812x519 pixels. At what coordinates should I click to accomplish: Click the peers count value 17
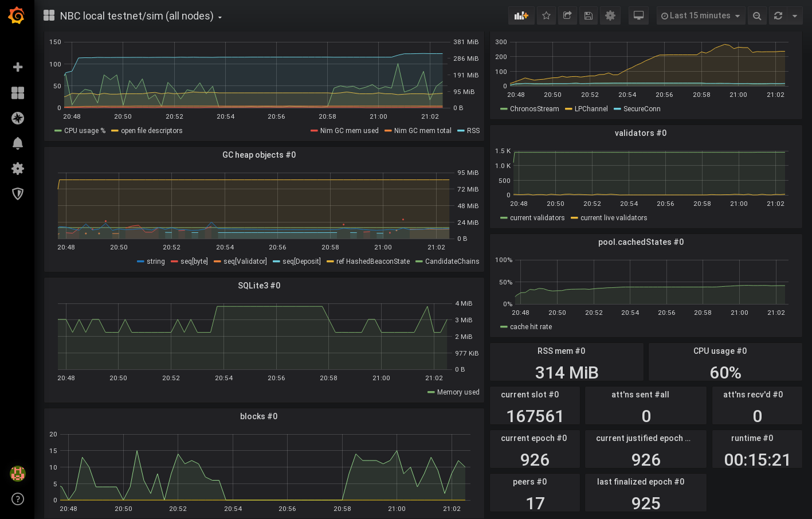(x=535, y=504)
